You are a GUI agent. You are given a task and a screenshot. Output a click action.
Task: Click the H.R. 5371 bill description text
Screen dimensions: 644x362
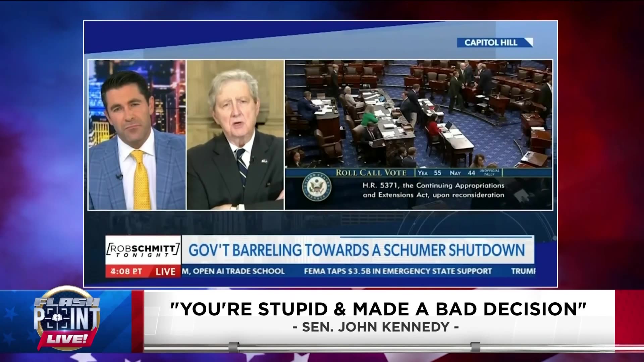pos(433,190)
